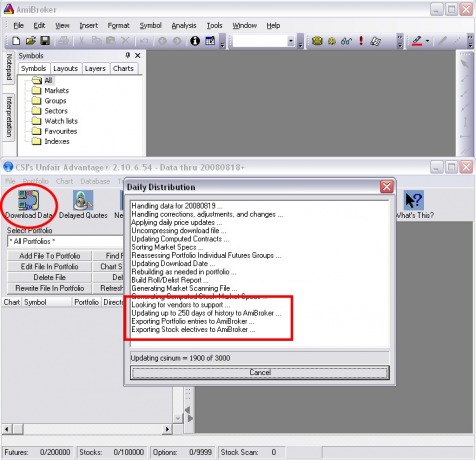The width and height of the screenshot is (476, 460).
Task: Click the Symbol column header
Action: point(47,302)
